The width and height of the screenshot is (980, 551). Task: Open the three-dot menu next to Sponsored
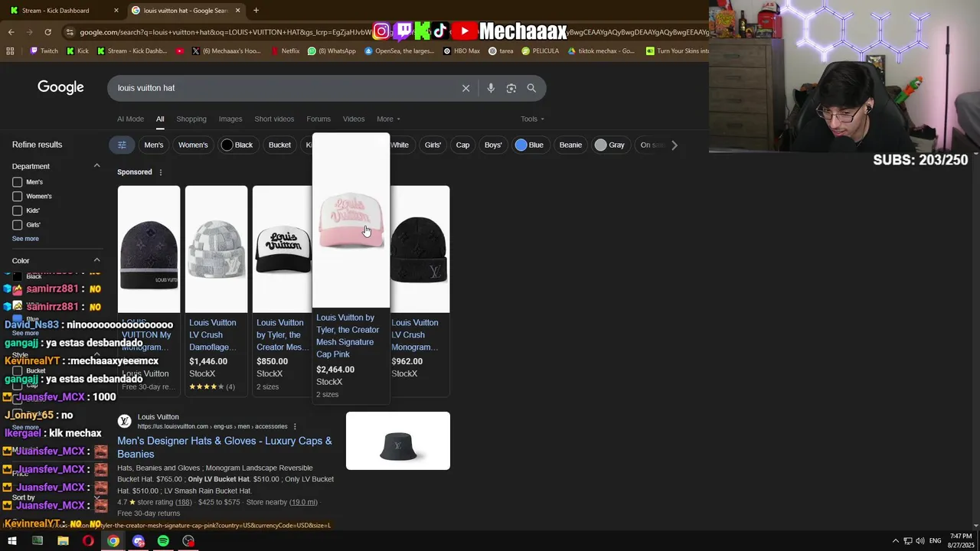pyautogui.click(x=160, y=172)
